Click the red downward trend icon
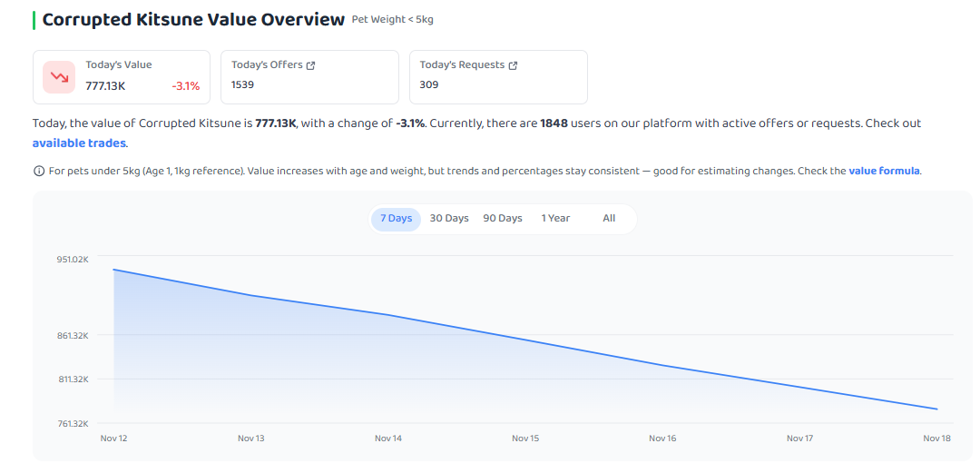This screenshot has height=473, width=980. (59, 77)
